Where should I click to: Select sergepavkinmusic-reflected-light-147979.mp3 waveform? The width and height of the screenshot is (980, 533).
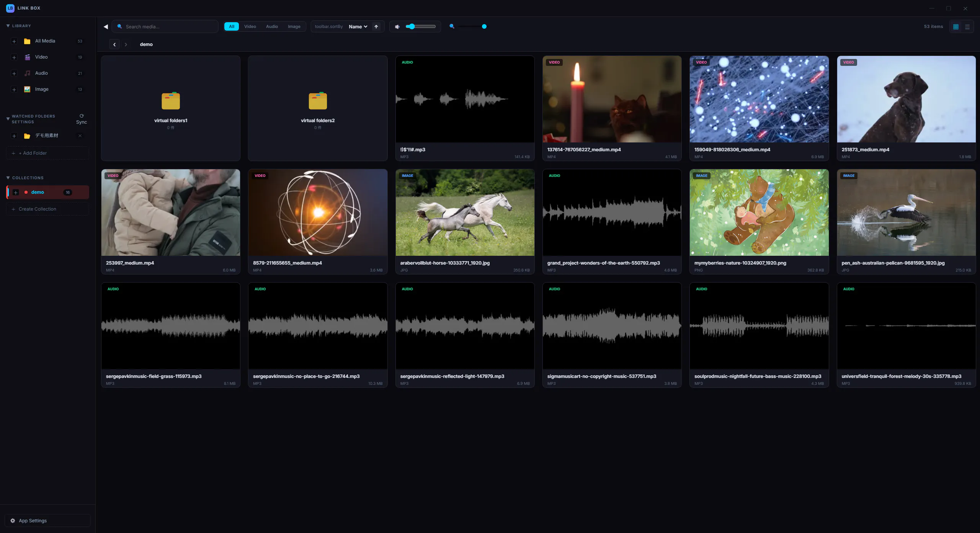(x=465, y=326)
